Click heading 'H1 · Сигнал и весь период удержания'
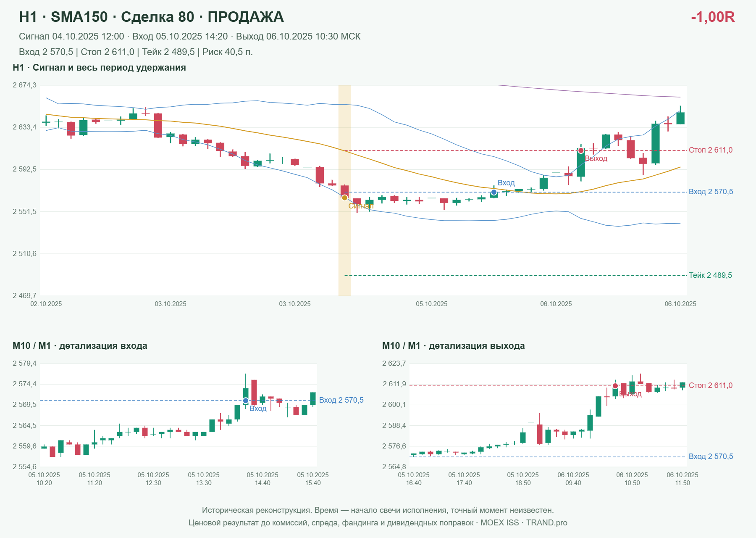 (99, 68)
